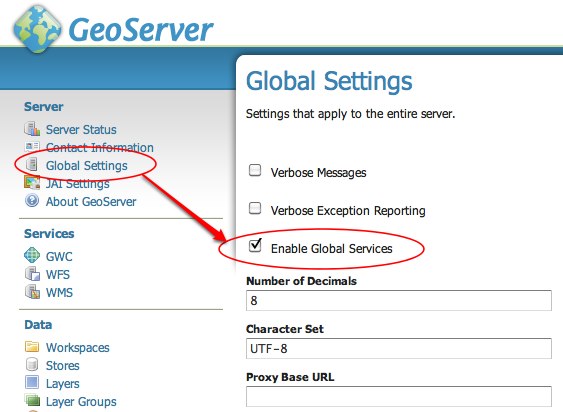Click the Stores database cylinder icon
Screen dimensions: 563x412
tap(32, 364)
